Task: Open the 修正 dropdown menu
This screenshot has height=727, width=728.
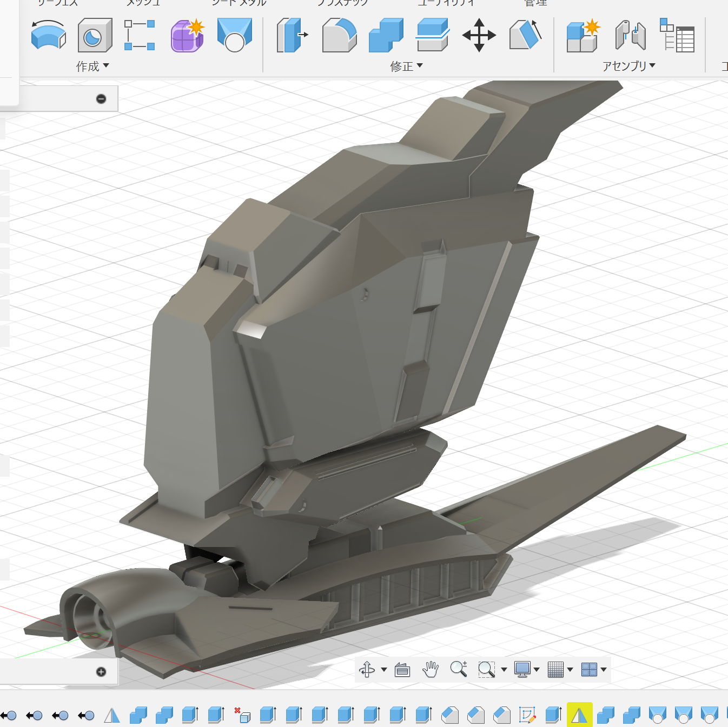Action: (x=406, y=66)
